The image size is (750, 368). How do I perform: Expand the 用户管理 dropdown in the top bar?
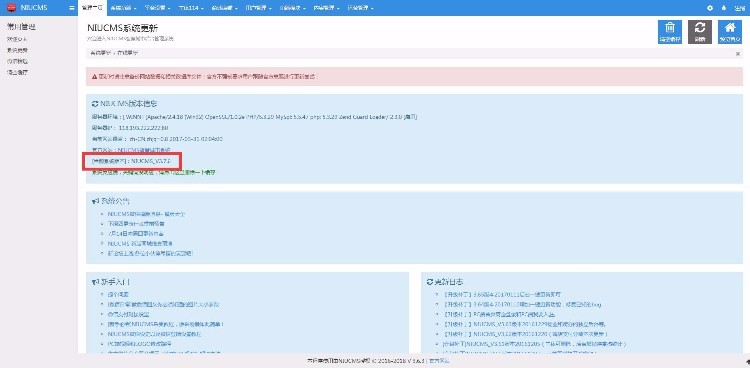(x=258, y=8)
